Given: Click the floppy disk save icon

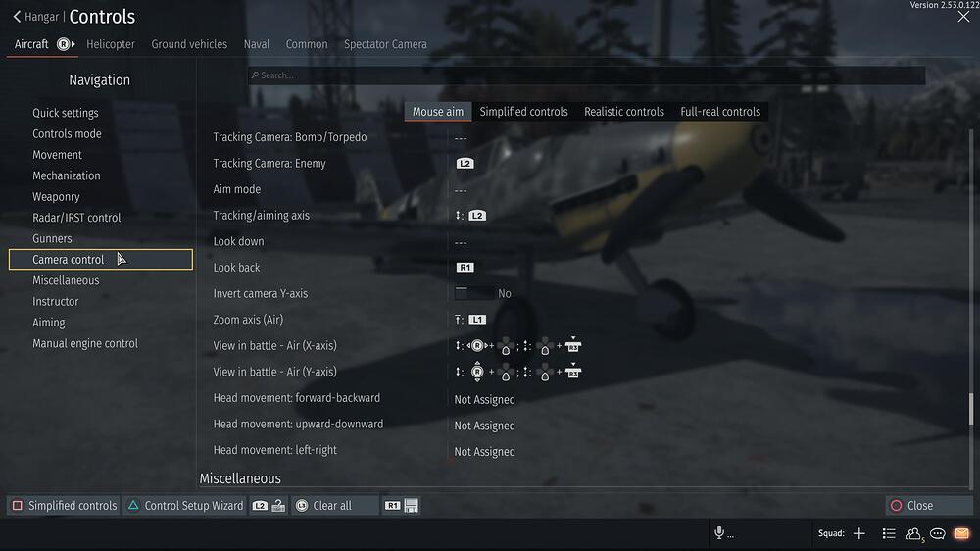Looking at the screenshot, I should pos(412,505).
